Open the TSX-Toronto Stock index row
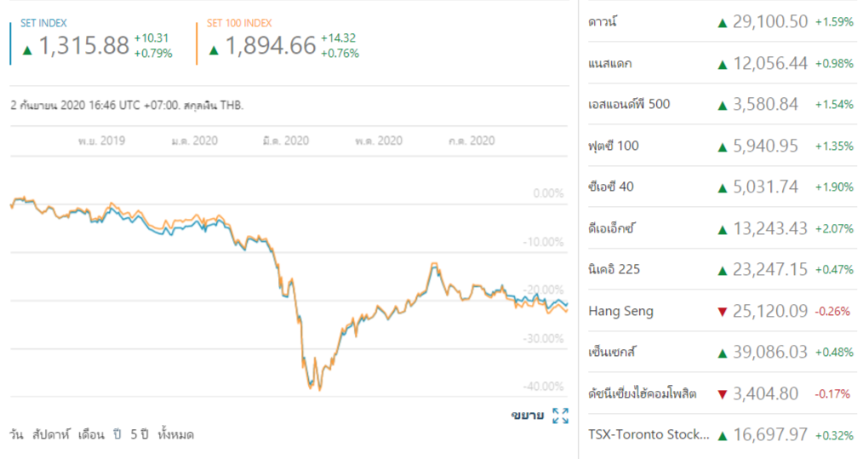The image size is (868, 459). click(648, 435)
